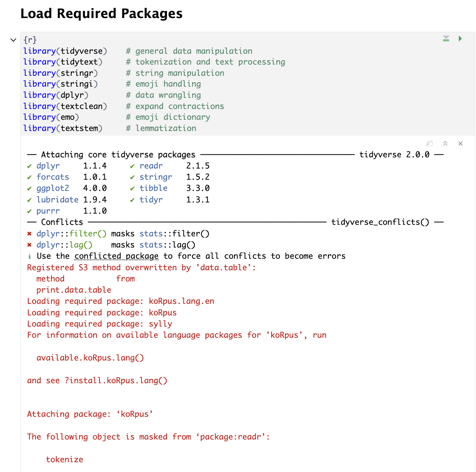The image size is (476, 472).
Task: Click the tidyverse_conflicts() output label
Action: point(380,222)
